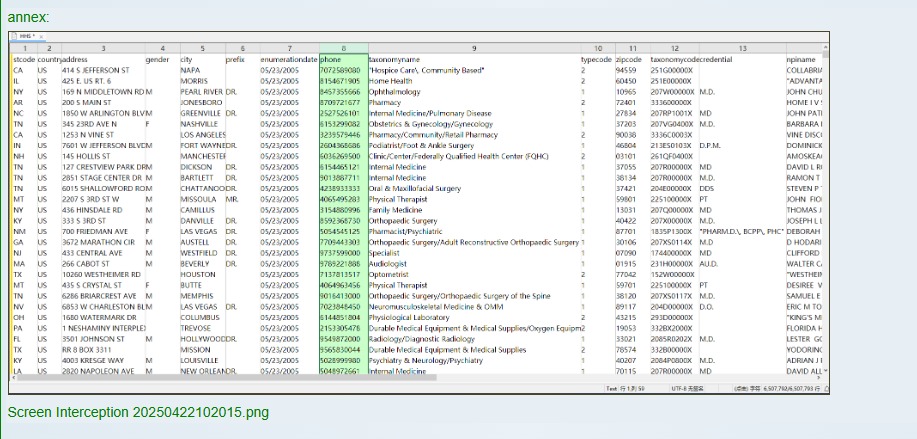Select column 9 header
917x439 pixels.
[x=473, y=48]
